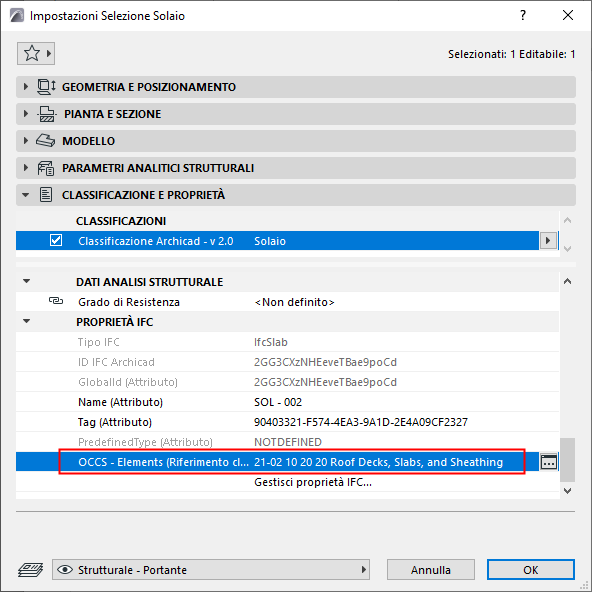Click the eye icon in layer dropdown

tap(65, 569)
